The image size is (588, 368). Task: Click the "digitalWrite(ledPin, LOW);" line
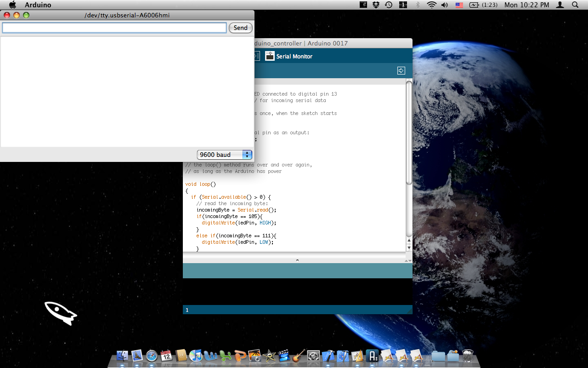click(238, 242)
